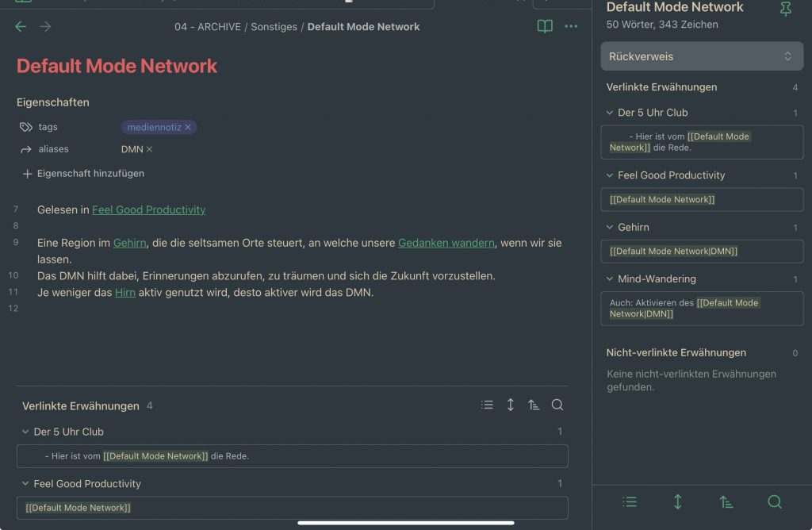812x530 pixels.
Task: Open the three-dots more options menu
Action: (571, 27)
